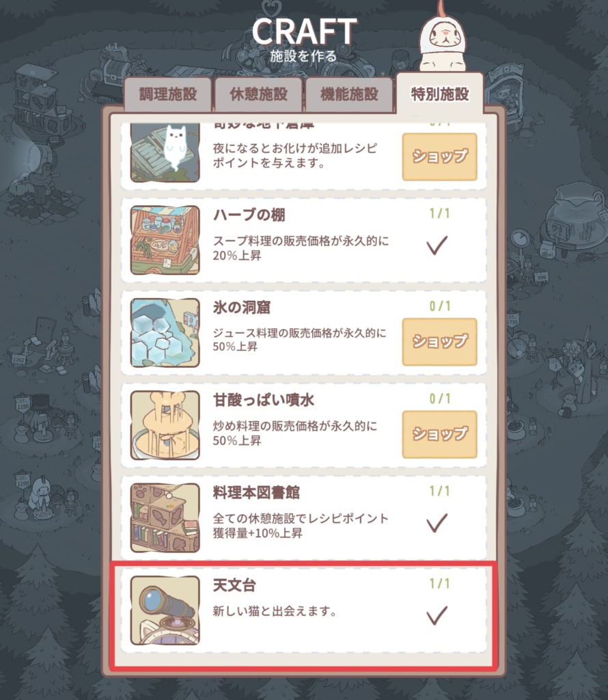The height and width of the screenshot is (700, 608).
Task: Tap the 天文台 telescope icon
Action: coord(165,610)
